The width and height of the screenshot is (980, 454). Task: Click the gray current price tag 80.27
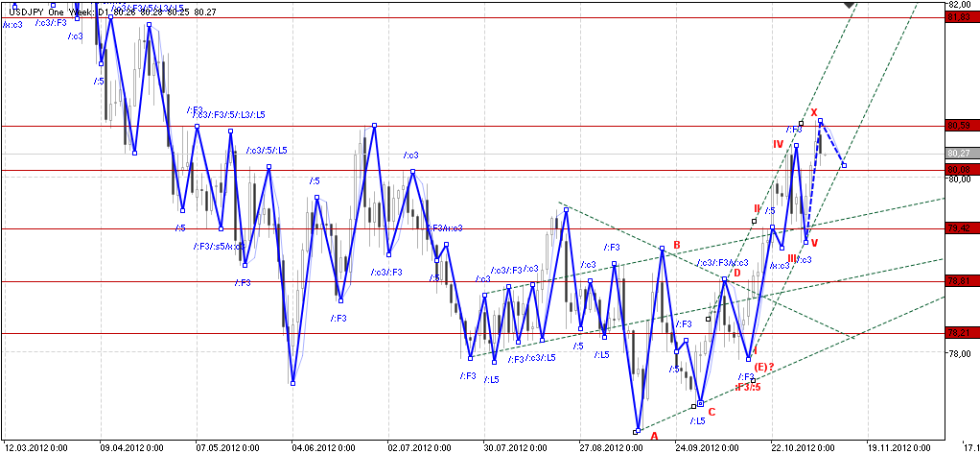957,153
